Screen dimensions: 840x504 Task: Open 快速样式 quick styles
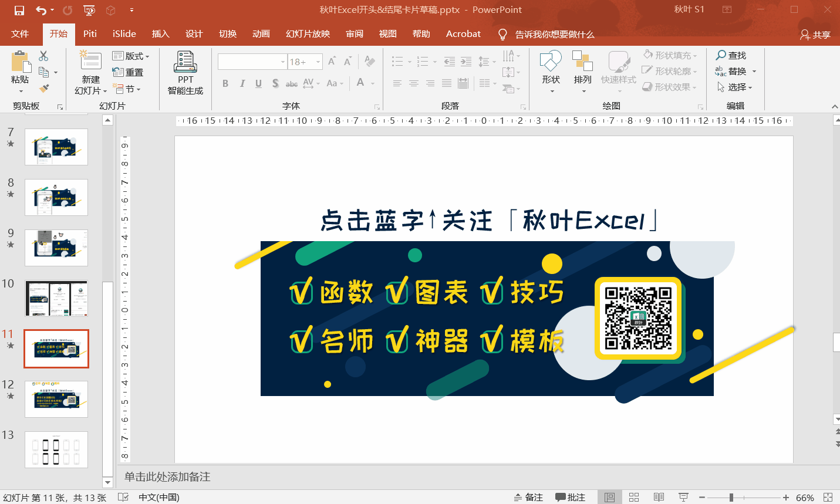pyautogui.click(x=619, y=72)
